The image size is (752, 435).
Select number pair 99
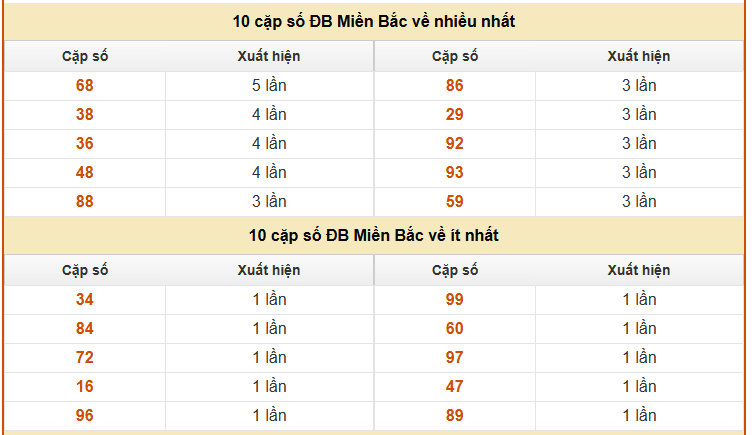point(454,300)
